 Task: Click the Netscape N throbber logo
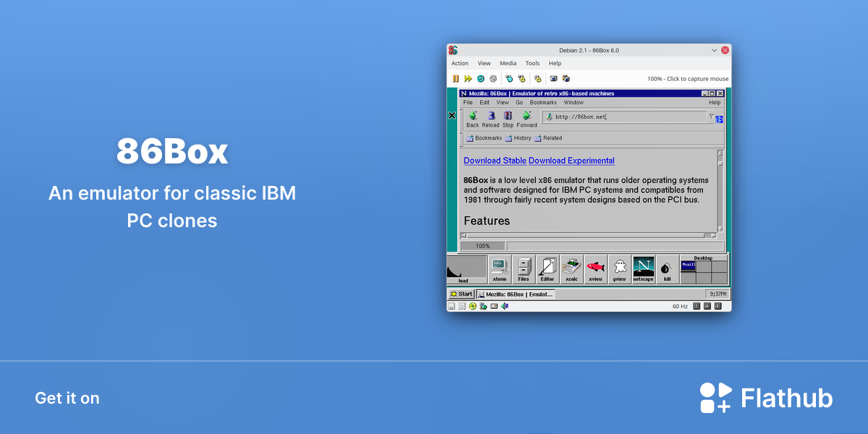[x=720, y=119]
